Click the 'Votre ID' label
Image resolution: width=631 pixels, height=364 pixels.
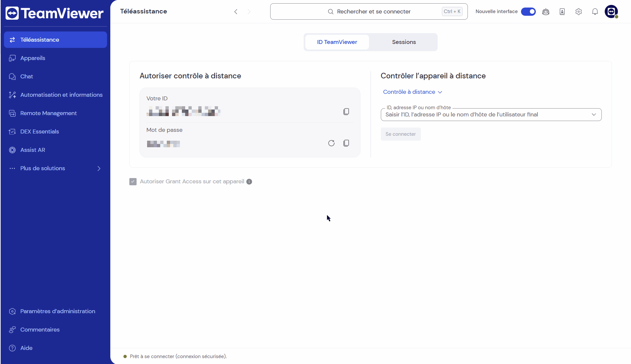click(157, 98)
